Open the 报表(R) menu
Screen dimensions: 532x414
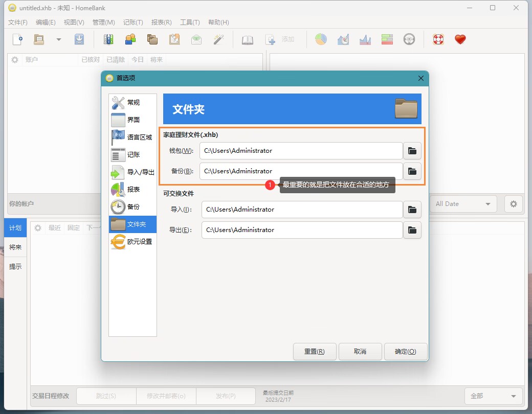coord(162,22)
